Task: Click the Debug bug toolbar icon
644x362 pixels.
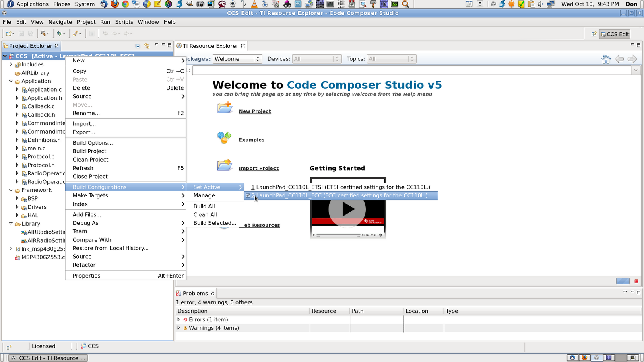Action: click(59, 34)
